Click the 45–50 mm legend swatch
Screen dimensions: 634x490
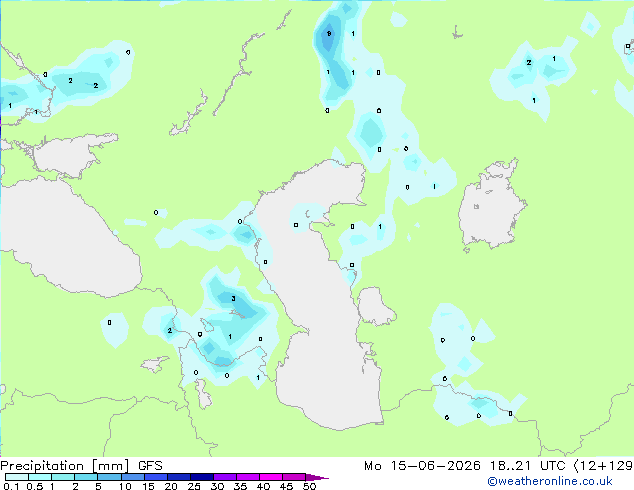pyautogui.click(x=294, y=477)
